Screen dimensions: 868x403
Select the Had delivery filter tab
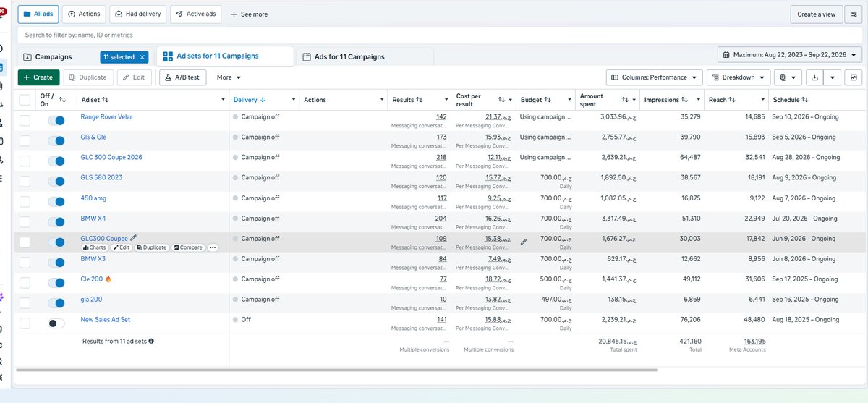coord(137,14)
